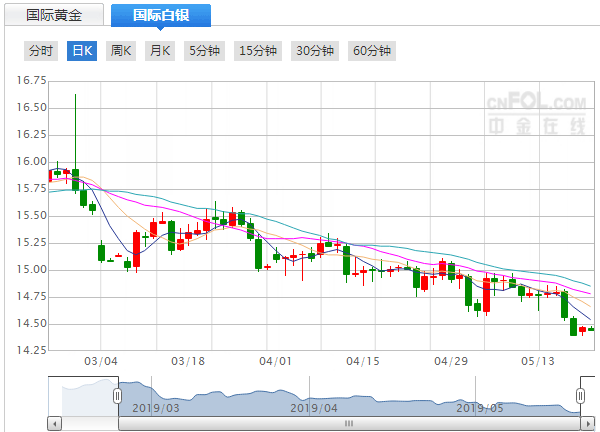Screen dimensions: 600x432
Task: Choose the 5分钟 interval
Action: [x=203, y=51]
